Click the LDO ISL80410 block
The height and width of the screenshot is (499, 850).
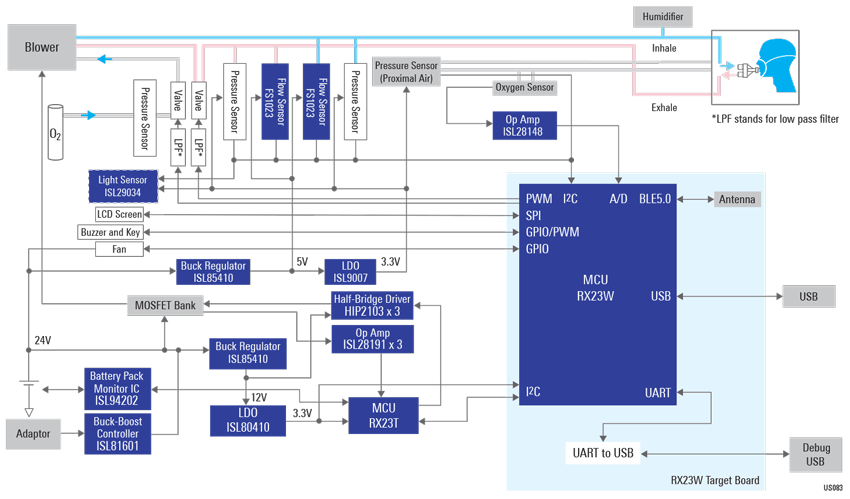point(248,421)
